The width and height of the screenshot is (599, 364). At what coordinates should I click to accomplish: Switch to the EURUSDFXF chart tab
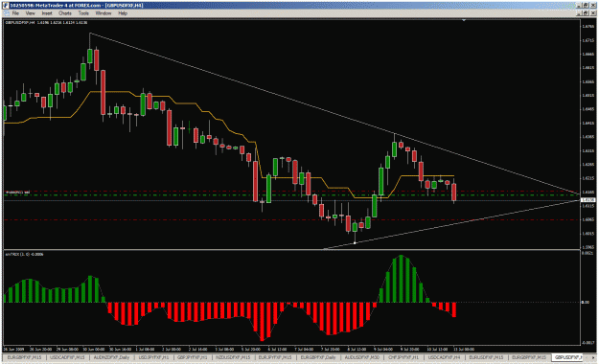(x=486, y=357)
